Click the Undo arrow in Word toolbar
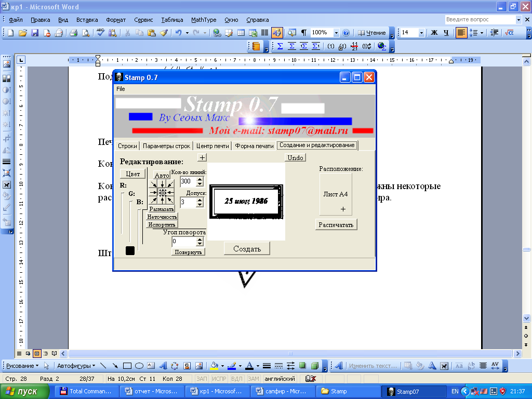This screenshot has height=399, width=532. point(179,33)
